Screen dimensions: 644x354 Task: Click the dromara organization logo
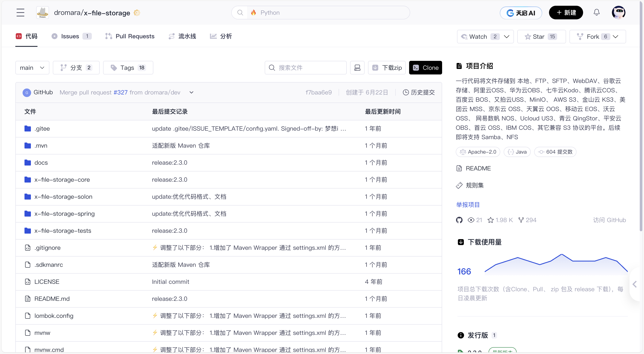[x=43, y=13]
